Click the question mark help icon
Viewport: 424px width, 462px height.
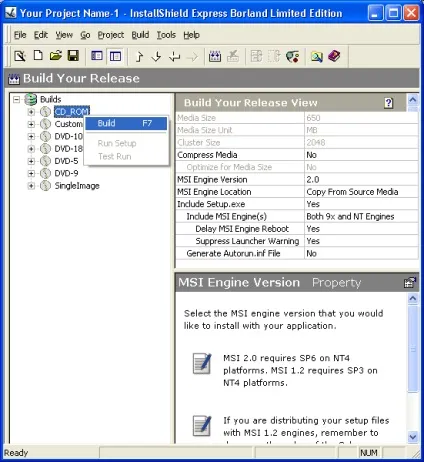[388, 103]
